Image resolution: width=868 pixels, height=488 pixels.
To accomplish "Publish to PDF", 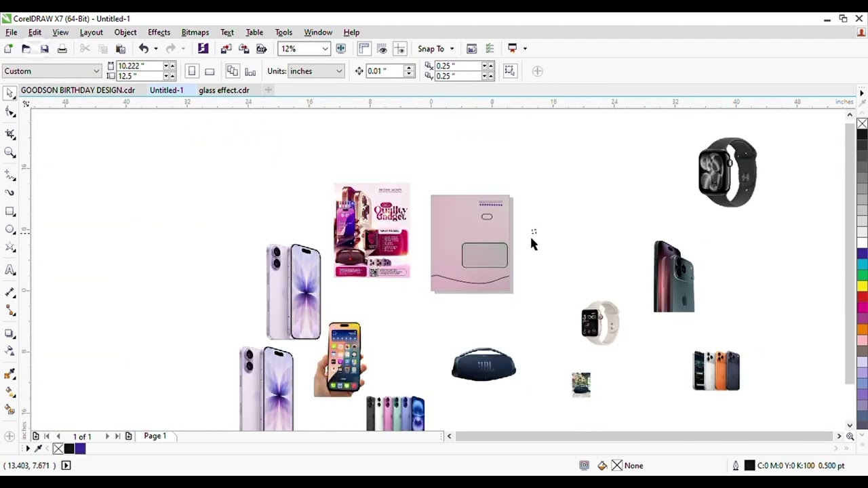I will [261, 49].
